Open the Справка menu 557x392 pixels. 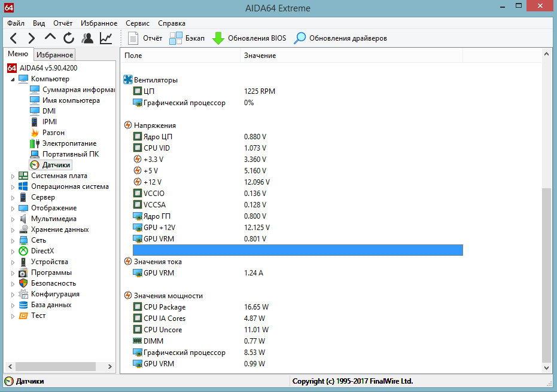coord(172,23)
